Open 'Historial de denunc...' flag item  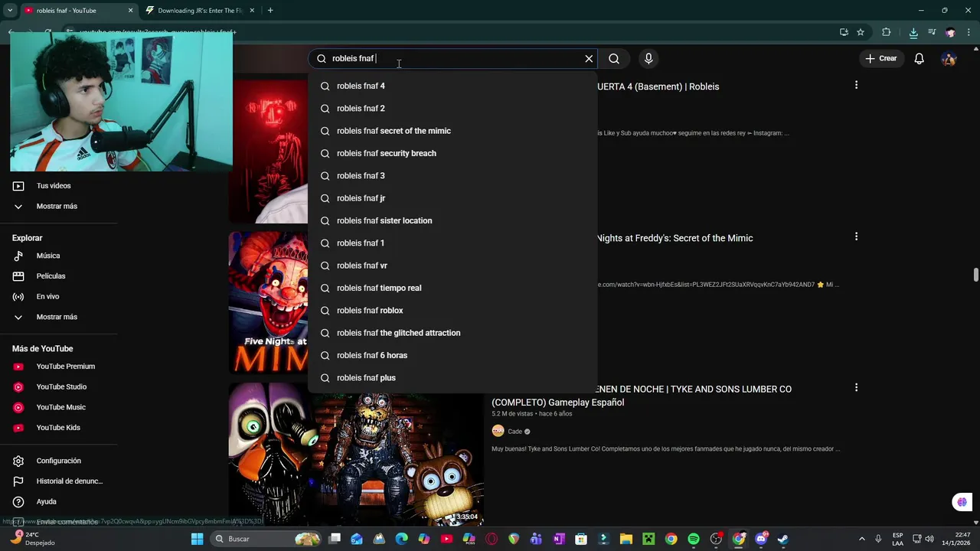point(59,481)
